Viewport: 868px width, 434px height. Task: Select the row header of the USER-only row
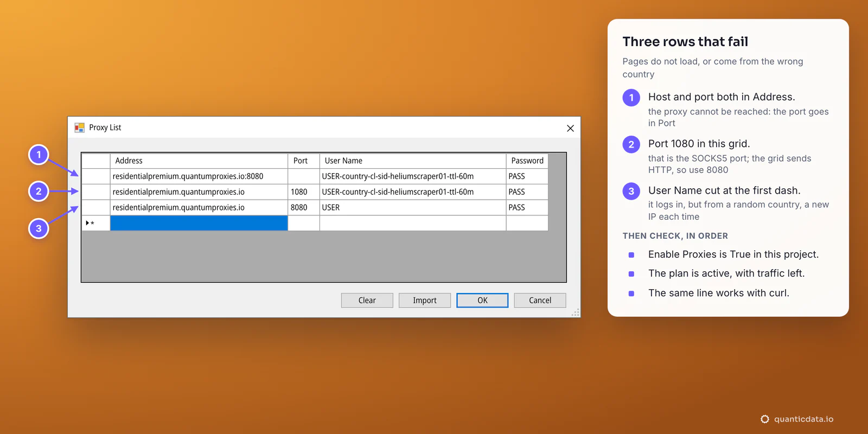pyautogui.click(x=96, y=208)
